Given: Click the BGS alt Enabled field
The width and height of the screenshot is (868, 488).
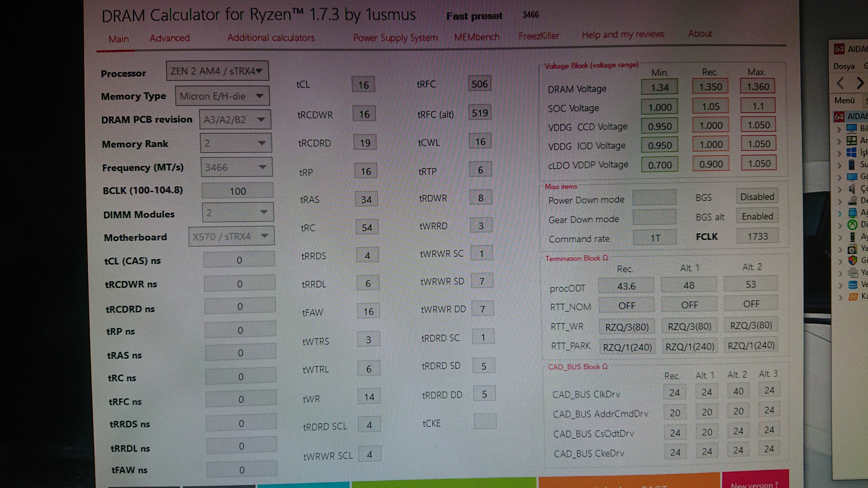Looking at the screenshot, I should (x=757, y=216).
